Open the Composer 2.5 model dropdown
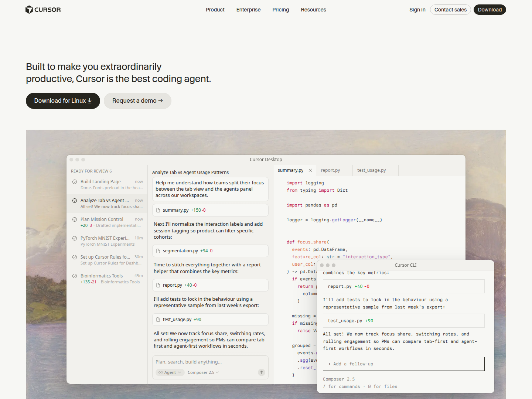The height and width of the screenshot is (399, 532). coord(203,372)
